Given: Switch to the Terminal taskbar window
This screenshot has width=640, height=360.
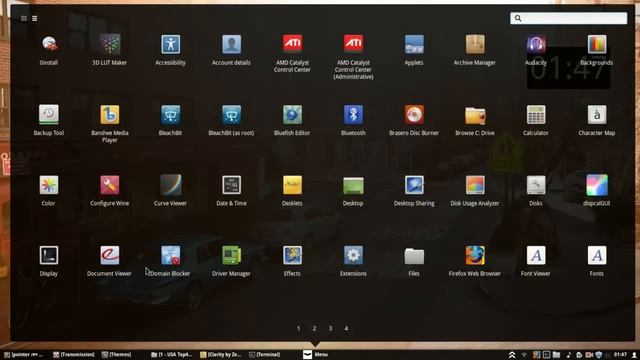Looking at the screenshot, I should coord(265,355).
